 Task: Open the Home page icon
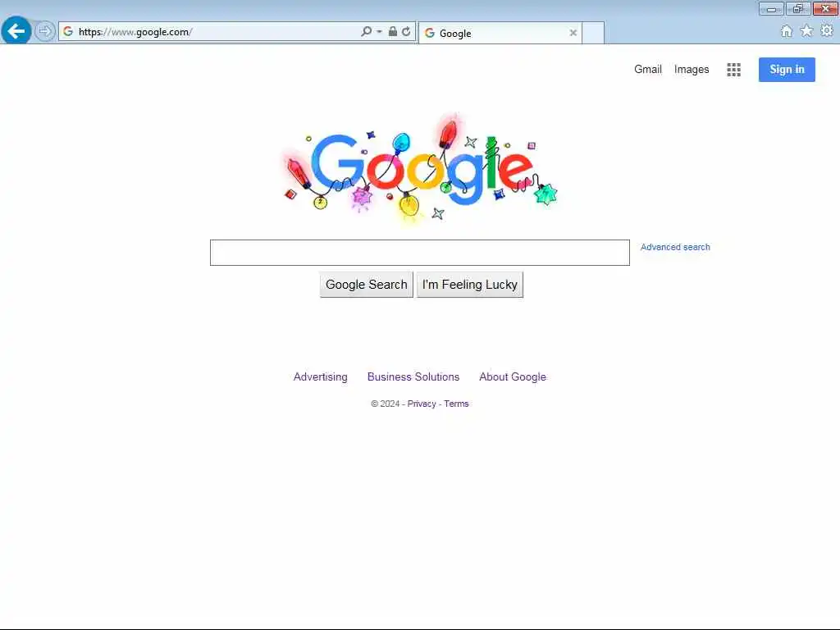[x=786, y=31]
